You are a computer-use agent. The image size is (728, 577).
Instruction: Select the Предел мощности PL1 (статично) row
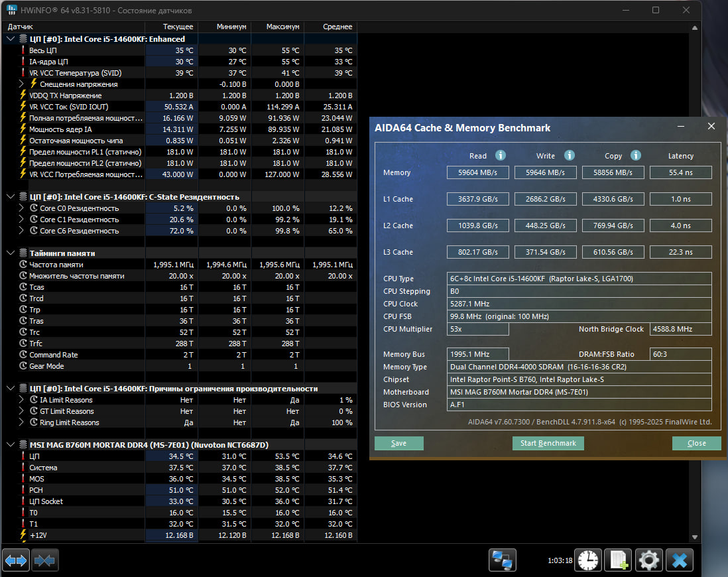click(x=179, y=151)
